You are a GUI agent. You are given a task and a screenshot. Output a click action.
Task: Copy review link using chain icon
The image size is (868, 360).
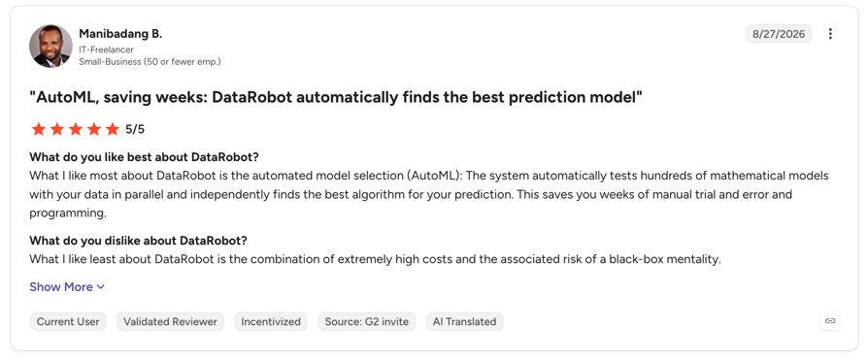[830, 321]
